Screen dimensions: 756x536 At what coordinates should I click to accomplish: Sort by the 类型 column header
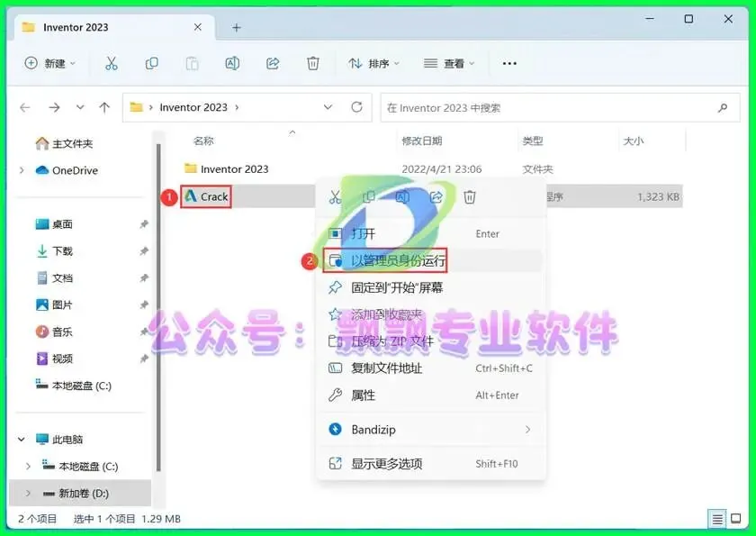click(533, 141)
